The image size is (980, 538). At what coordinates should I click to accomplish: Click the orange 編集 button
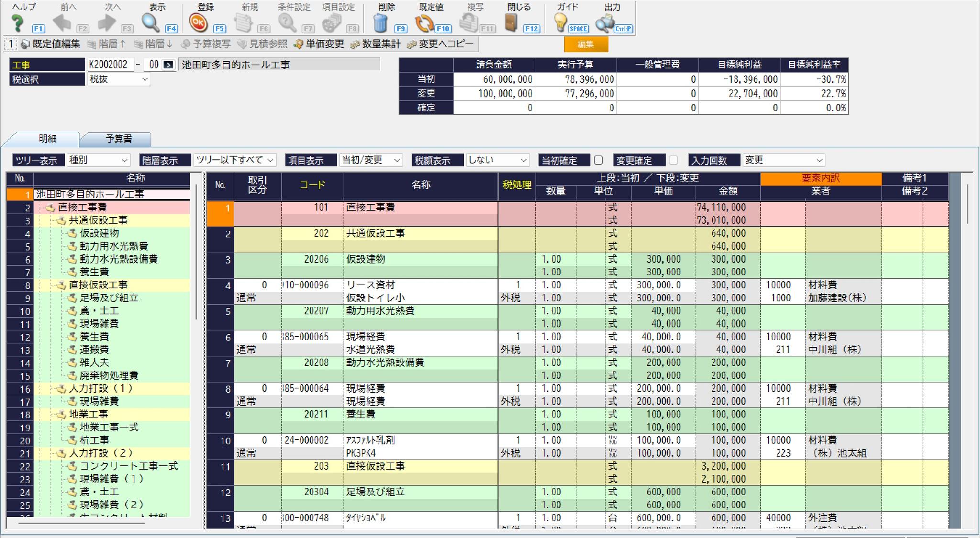click(x=586, y=44)
